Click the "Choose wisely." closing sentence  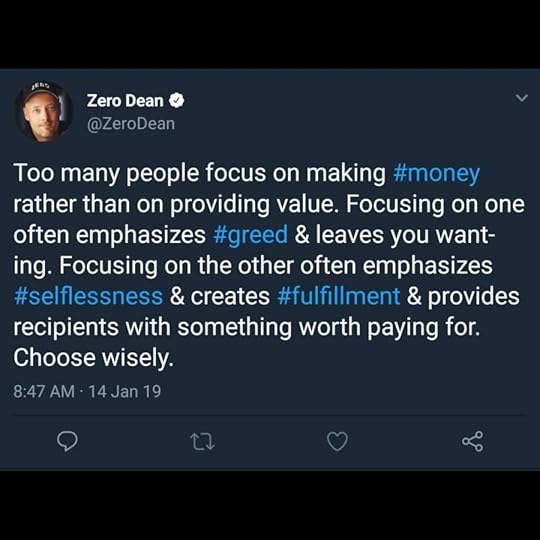coord(93,358)
